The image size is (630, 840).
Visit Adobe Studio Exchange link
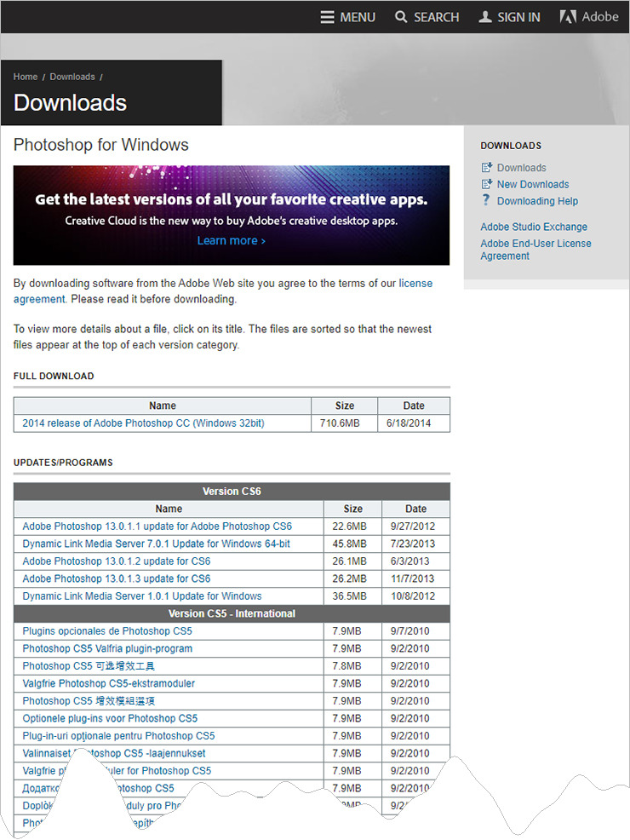534,227
